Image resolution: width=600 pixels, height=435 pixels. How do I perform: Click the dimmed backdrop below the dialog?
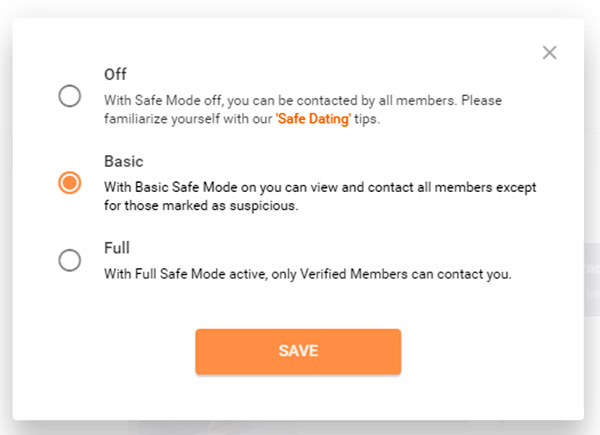300,427
